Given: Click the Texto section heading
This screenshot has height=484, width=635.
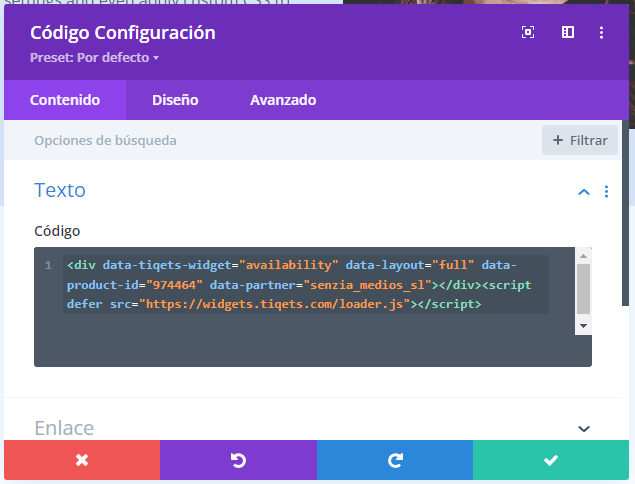Looking at the screenshot, I should 60,190.
